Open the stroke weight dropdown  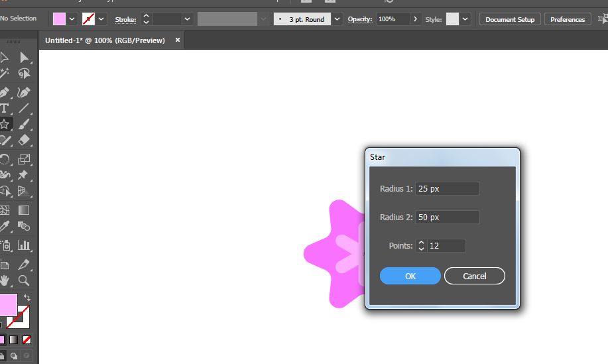187,19
